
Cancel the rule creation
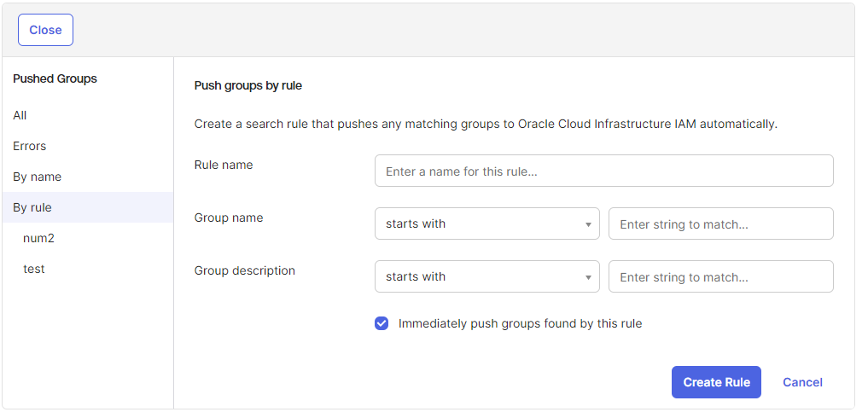pos(802,382)
